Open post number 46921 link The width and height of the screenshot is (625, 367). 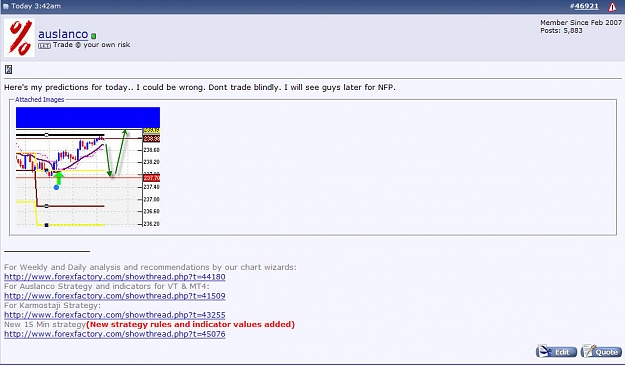[586, 6]
